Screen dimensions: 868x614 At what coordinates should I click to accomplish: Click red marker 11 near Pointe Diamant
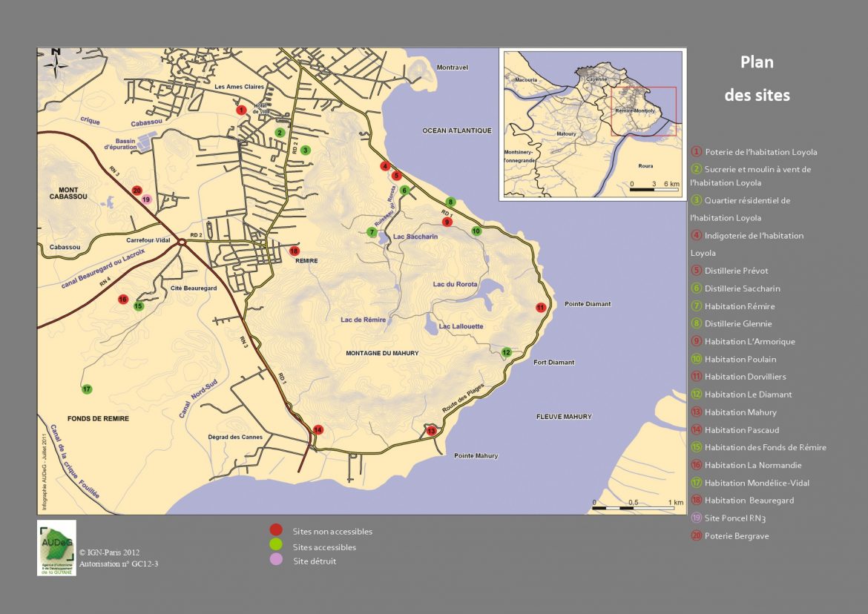coord(541,307)
